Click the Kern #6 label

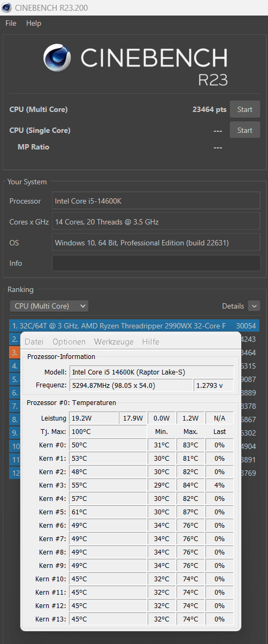pyautogui.click(x=53, y=525)
